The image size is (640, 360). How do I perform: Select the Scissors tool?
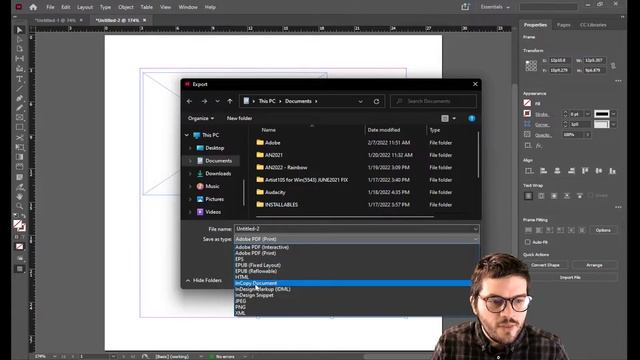click(x=19, y=138)
